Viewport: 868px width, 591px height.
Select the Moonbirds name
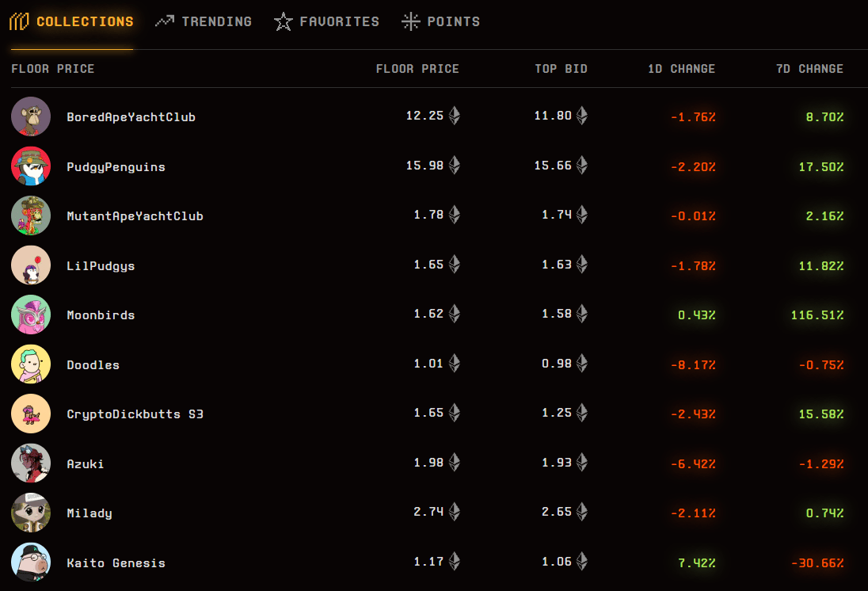(101, 315)
